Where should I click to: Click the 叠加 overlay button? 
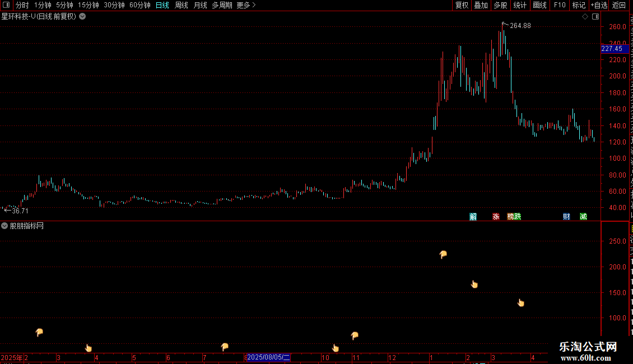pos(481,5)
